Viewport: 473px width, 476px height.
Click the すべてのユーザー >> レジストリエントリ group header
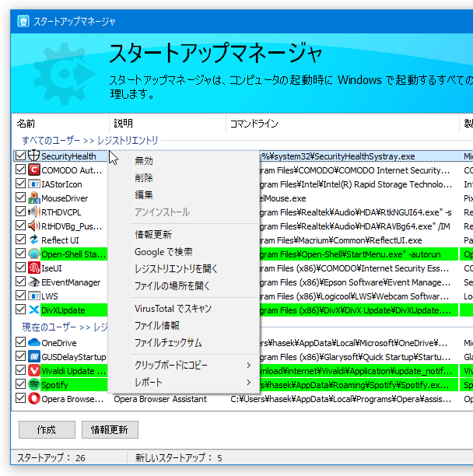tap(90, 140)
